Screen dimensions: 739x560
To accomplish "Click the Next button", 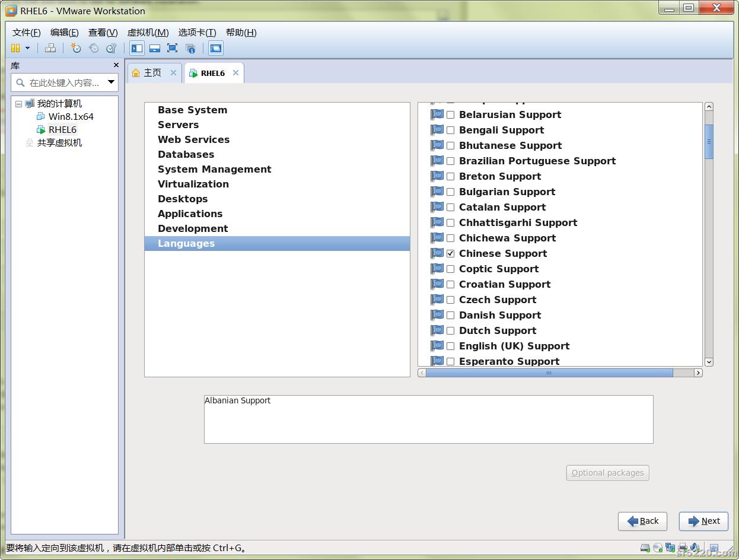I will (x=703, y=521).
